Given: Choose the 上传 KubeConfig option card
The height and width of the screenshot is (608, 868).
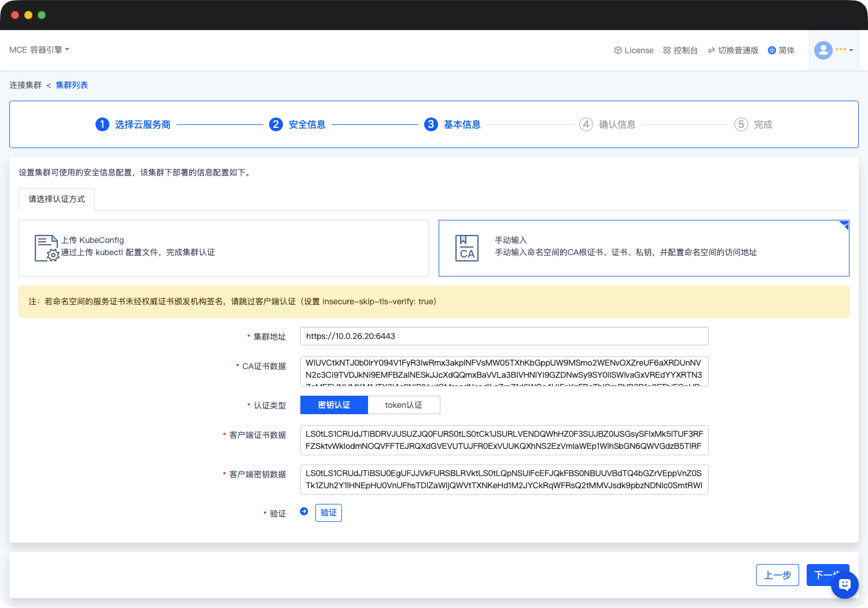Looking at the screenshot, I should [224, 248].
